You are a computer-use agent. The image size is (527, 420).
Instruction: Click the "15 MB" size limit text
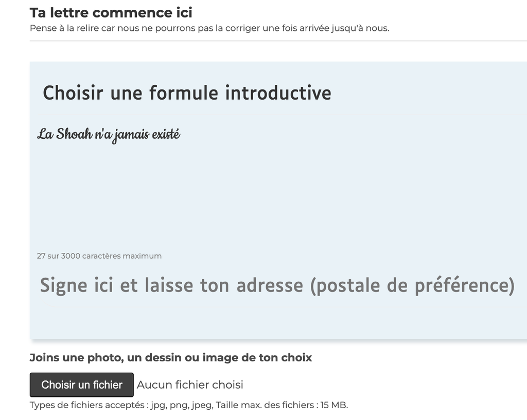point(335,405)
